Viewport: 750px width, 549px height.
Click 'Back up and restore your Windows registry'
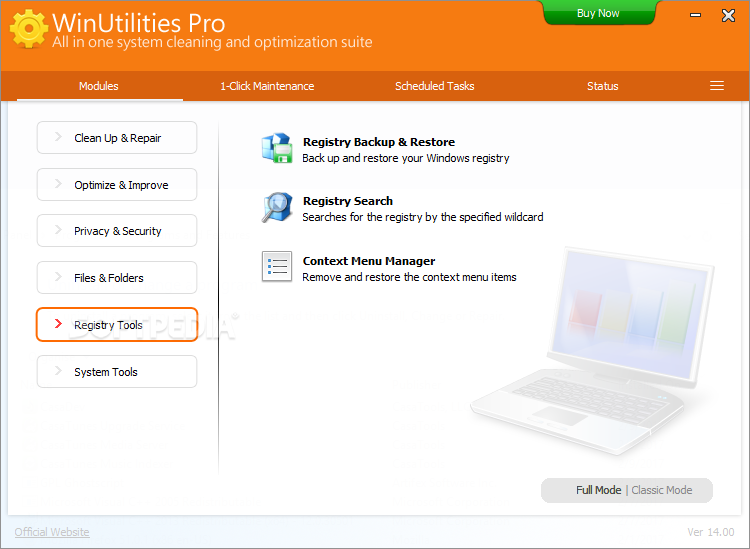406,158
